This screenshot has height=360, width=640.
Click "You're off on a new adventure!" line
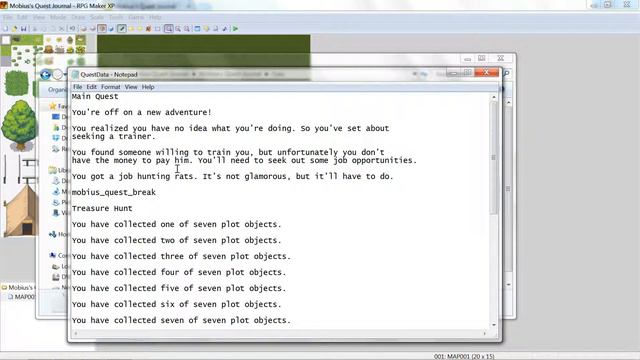coord(142,112)
